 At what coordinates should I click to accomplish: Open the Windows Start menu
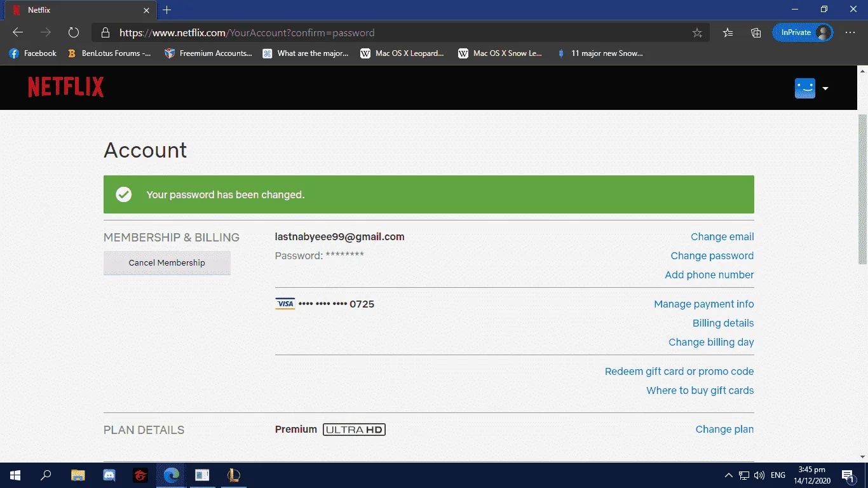[x=15, y=475]
